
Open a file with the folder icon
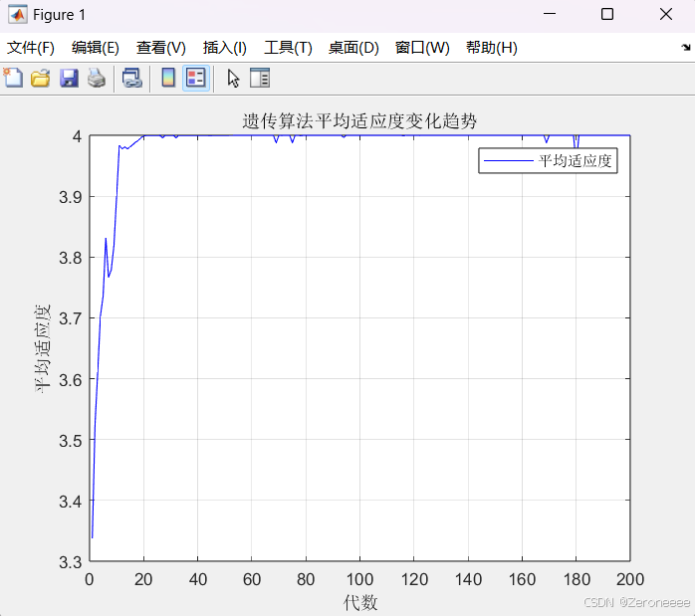(x=41, y=78)
